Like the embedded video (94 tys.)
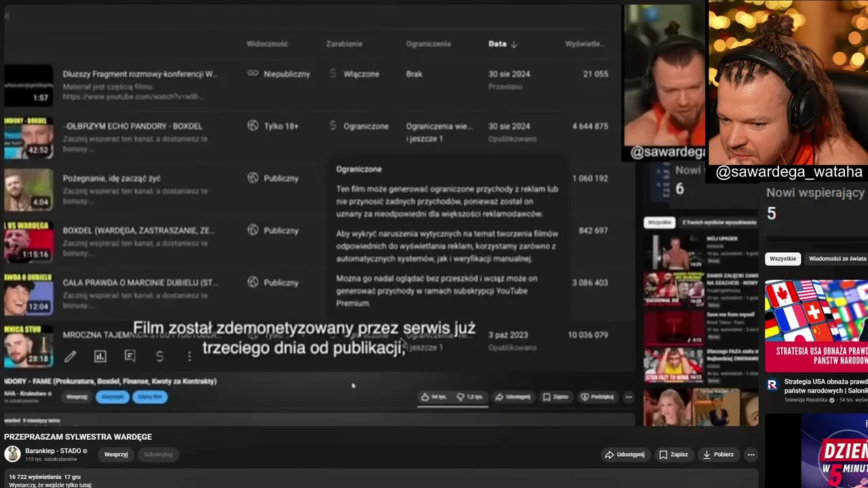The height and width of the screenshot is (488, 868). pyautogui.click(x=433, y=396)
